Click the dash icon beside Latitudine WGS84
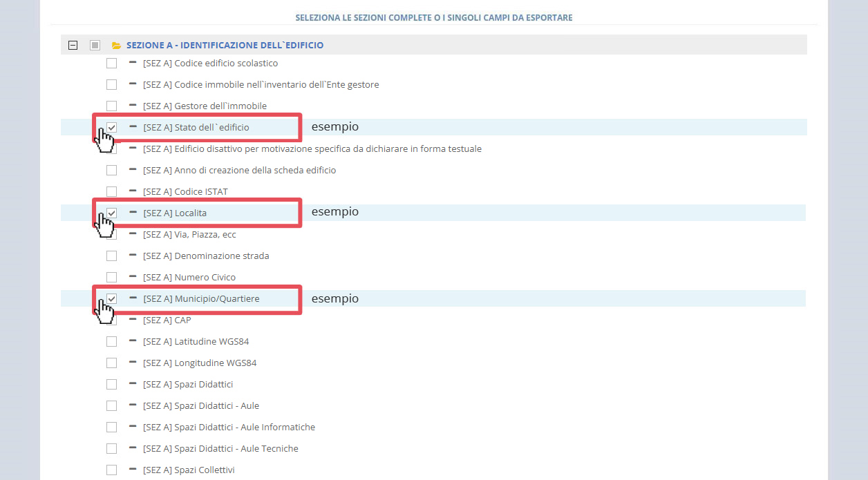 (x=131, y=341)
